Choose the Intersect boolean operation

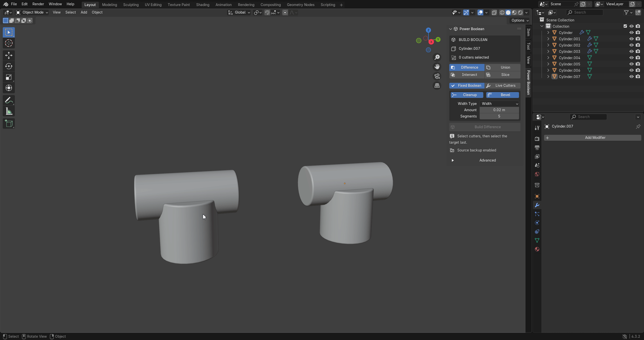(x=467, y=75)
